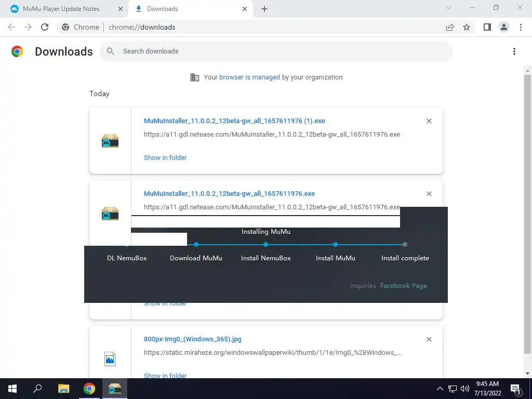This screenshot has width=532, height=399.
Task: Remove the second MuMuInstaller.exe entry
Action: coord(429,194)
